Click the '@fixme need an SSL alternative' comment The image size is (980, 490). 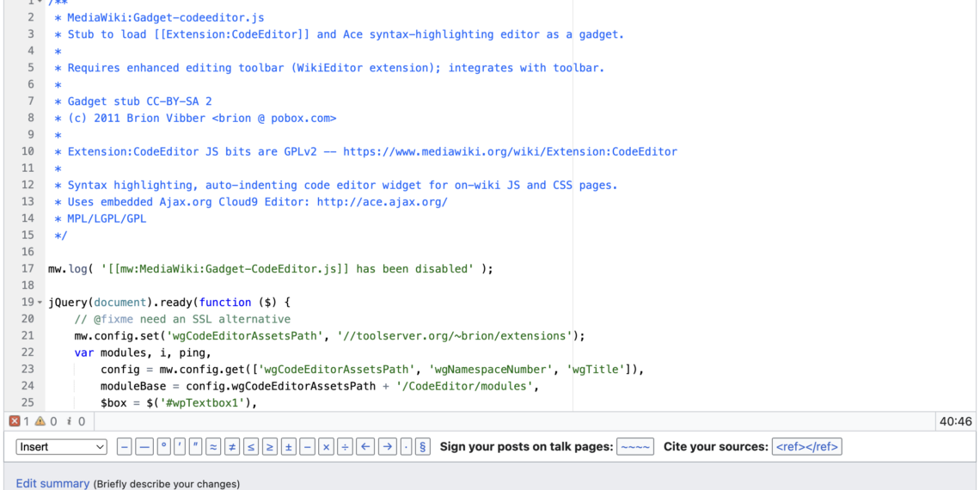pos(182,319)
